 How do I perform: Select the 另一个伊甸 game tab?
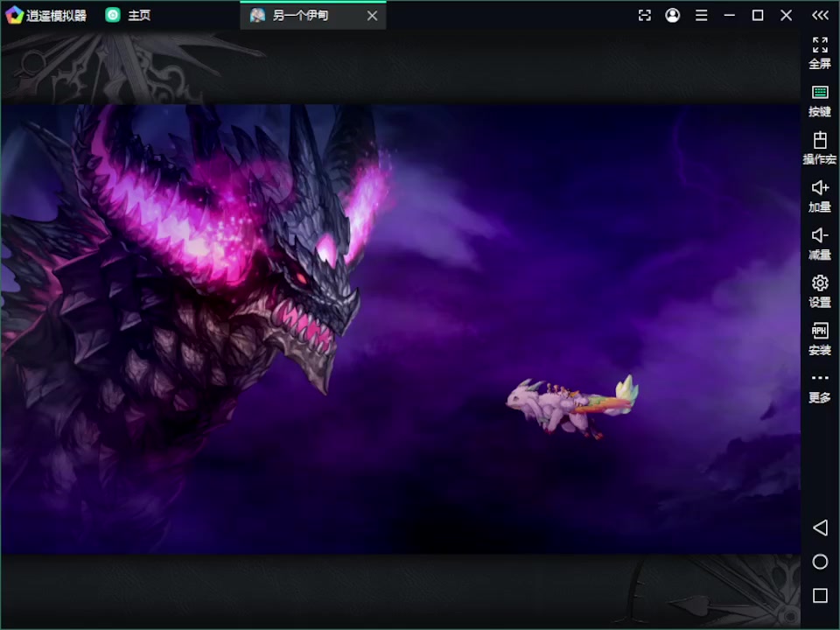tap(300, 15)
